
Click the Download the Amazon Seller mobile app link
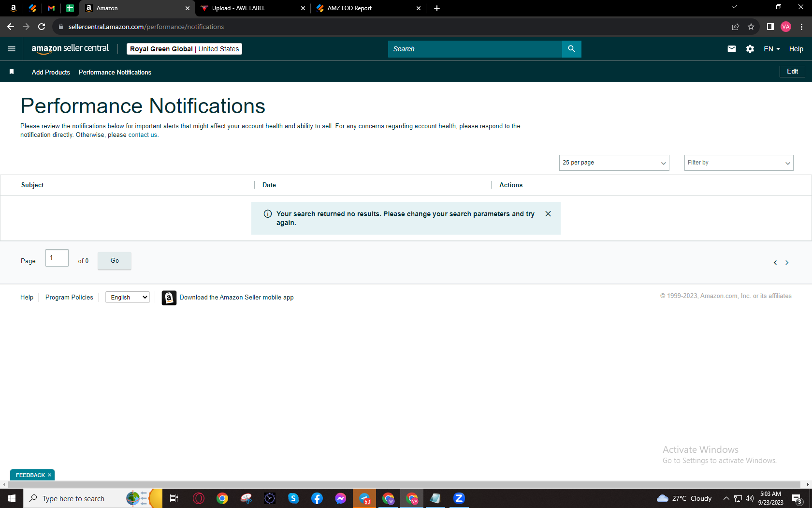236,298
